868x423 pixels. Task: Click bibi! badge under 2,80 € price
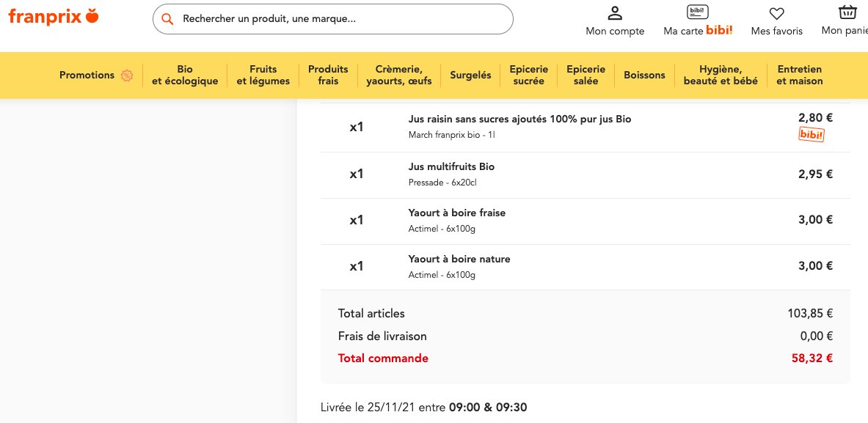[x=811, y=134]
